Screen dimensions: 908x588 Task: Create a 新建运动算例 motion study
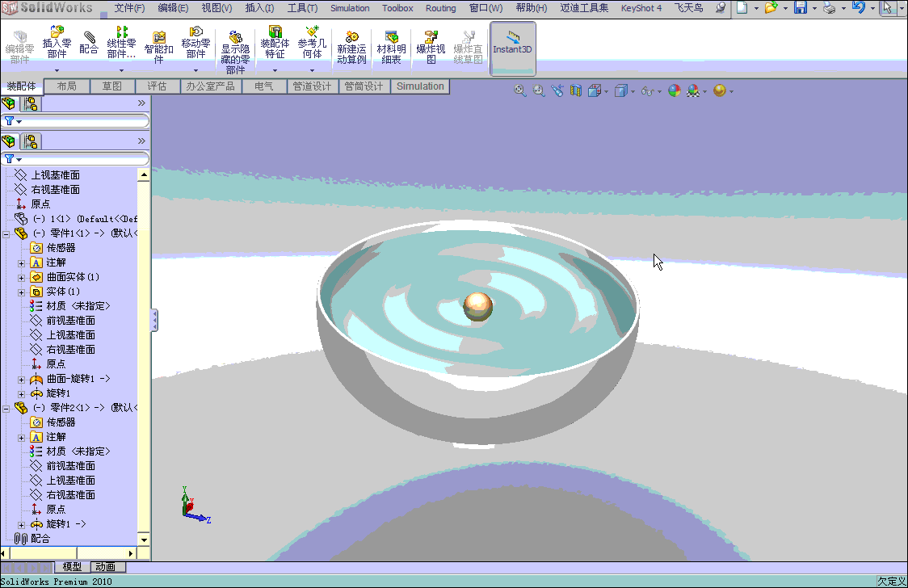point(351,48)
